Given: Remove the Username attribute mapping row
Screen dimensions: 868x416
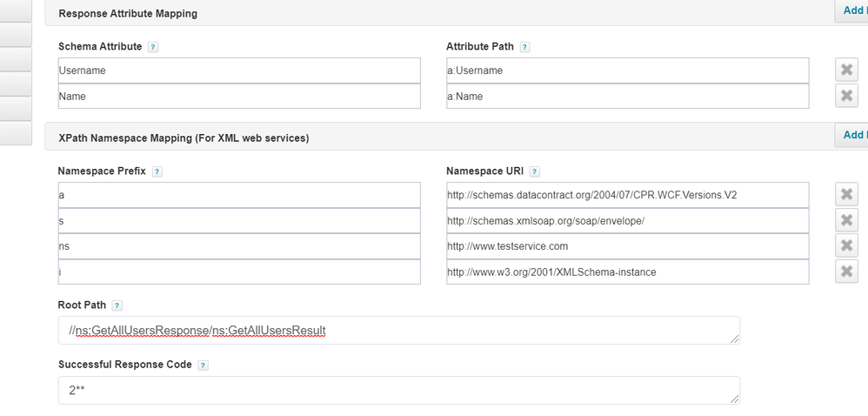Looking at the screenshot, I should click(845, 70).
